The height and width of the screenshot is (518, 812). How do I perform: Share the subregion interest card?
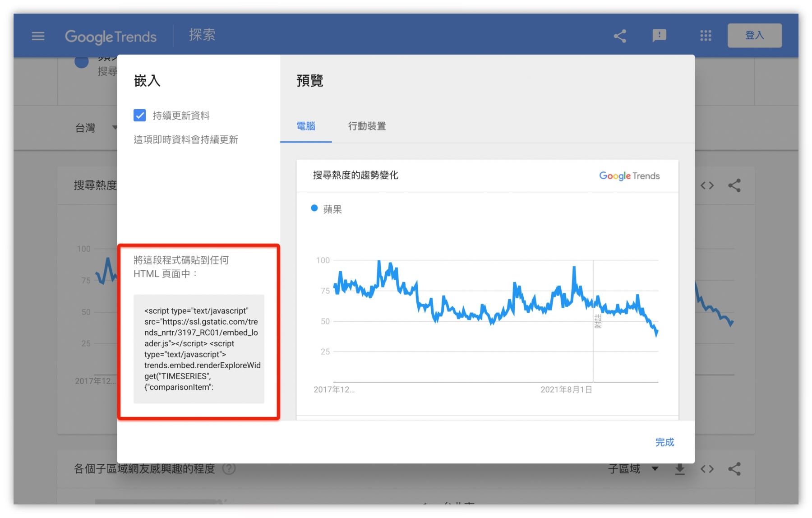click(734, 469)
